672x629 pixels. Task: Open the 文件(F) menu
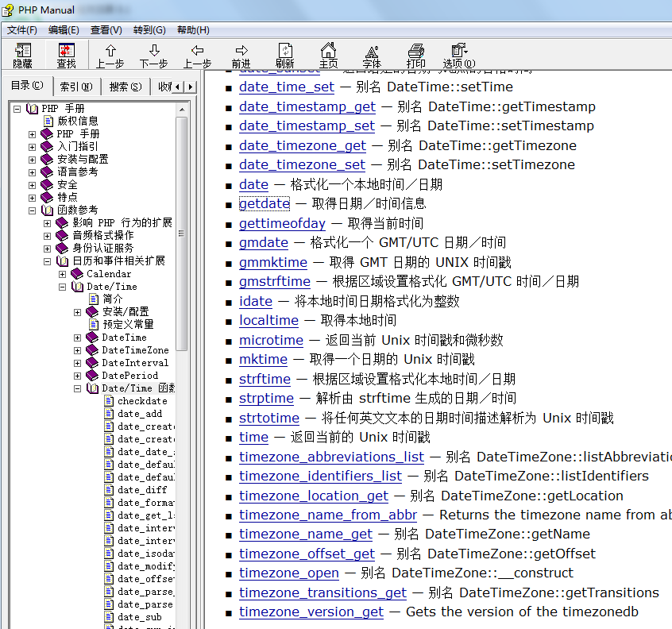[22, 30]
